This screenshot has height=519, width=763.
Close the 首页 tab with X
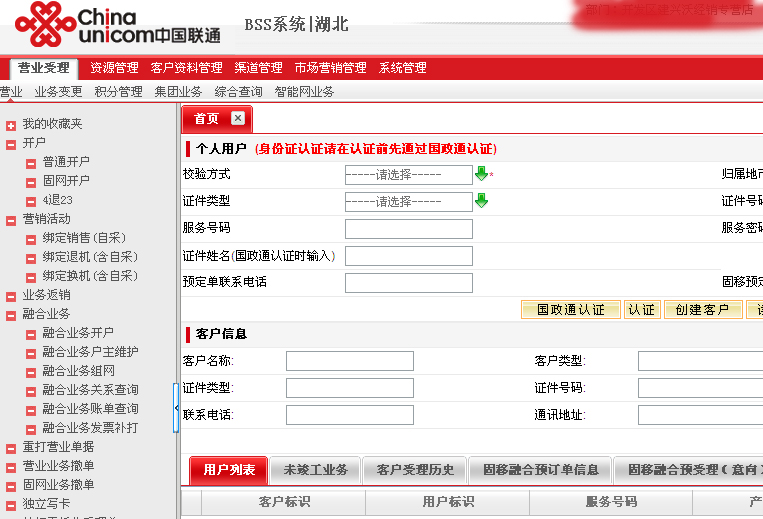pyautogui.click(x=237, y=118)
